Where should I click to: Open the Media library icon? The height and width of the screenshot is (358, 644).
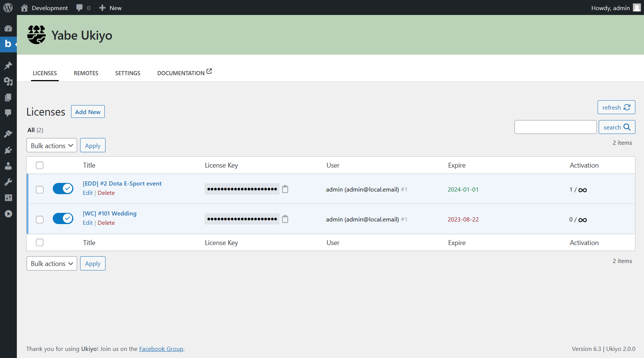click(8, 82)
